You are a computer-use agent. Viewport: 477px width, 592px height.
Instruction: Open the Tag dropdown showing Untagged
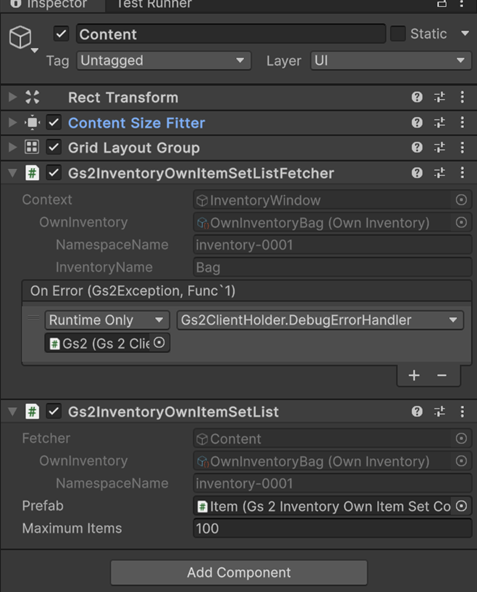(x=164, y=61)
